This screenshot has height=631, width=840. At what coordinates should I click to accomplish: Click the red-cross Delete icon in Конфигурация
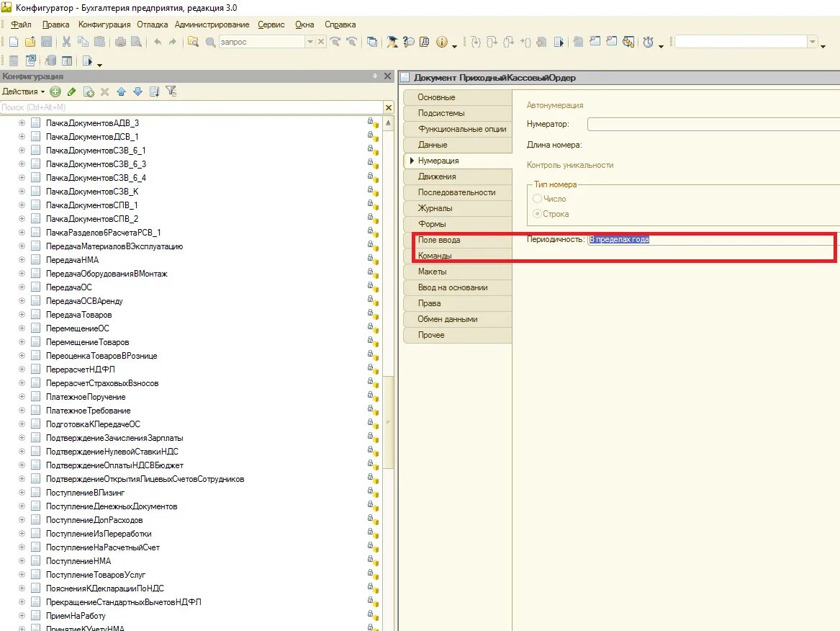pyautogui.click(x=104, y=91)
